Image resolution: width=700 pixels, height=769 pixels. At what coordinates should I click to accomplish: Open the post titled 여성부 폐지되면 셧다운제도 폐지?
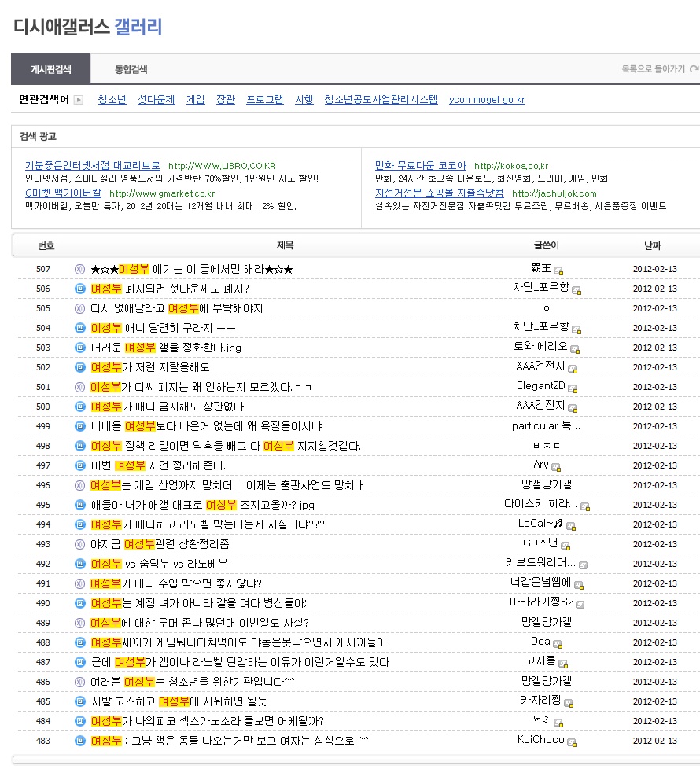[170, 289]
